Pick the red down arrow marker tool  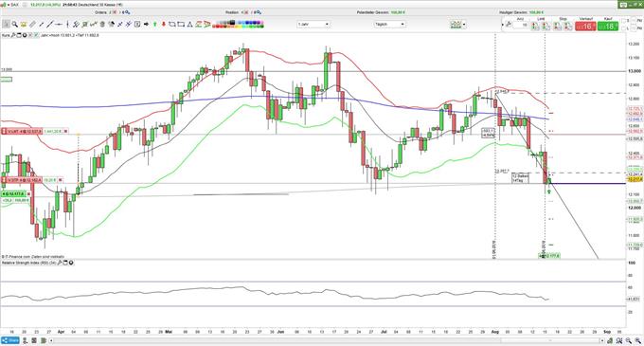(x=164, y=25)
